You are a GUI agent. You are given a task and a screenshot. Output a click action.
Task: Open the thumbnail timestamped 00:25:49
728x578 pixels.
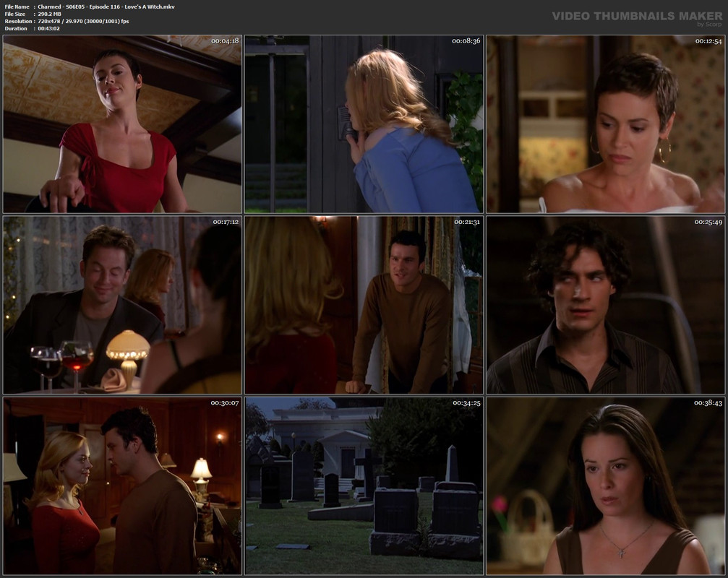pyautogui.click(x=605, y=305)
